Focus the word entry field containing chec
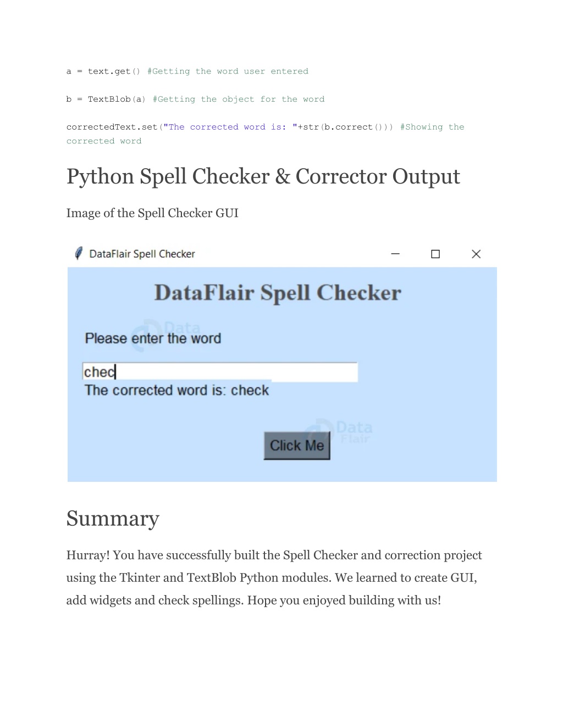Screen dimensions: 563x728 (x=220, y=372)
